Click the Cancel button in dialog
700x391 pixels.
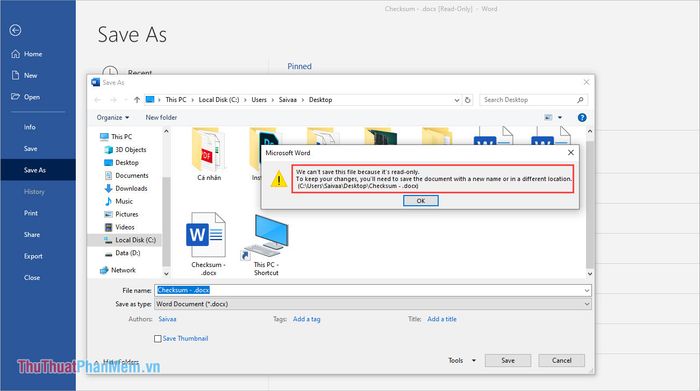coord(562,360)
